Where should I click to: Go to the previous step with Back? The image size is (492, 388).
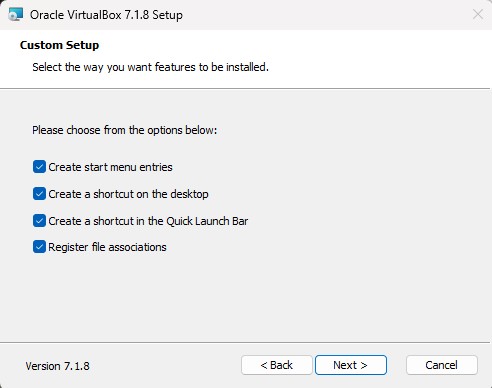pos(277,365)
